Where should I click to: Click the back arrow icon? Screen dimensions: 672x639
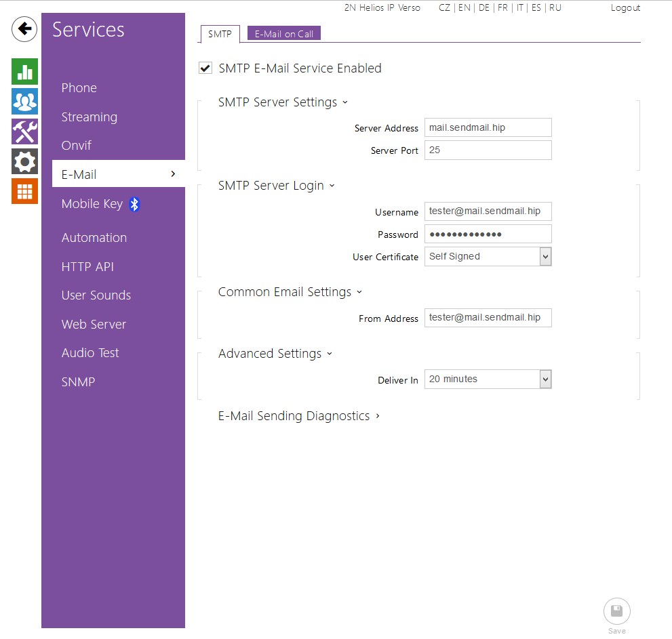coord(24,29)
